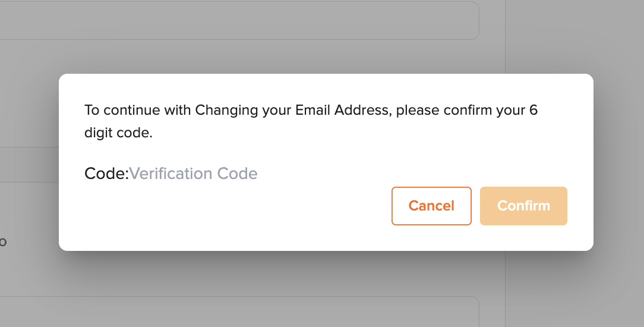Click the dimmed text field above the dialog
Image resolution: width=644 pixels, height=327 pixels.
coord(238,21)
